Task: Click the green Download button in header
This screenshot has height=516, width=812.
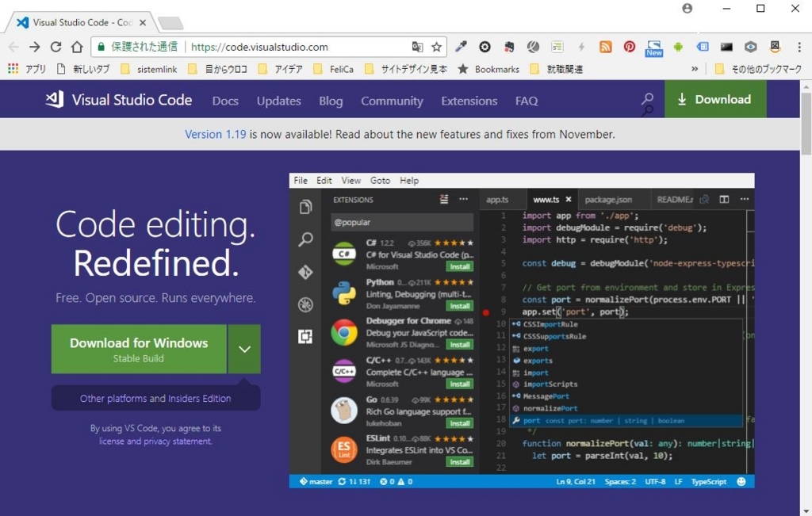Action: coord(715,99)
